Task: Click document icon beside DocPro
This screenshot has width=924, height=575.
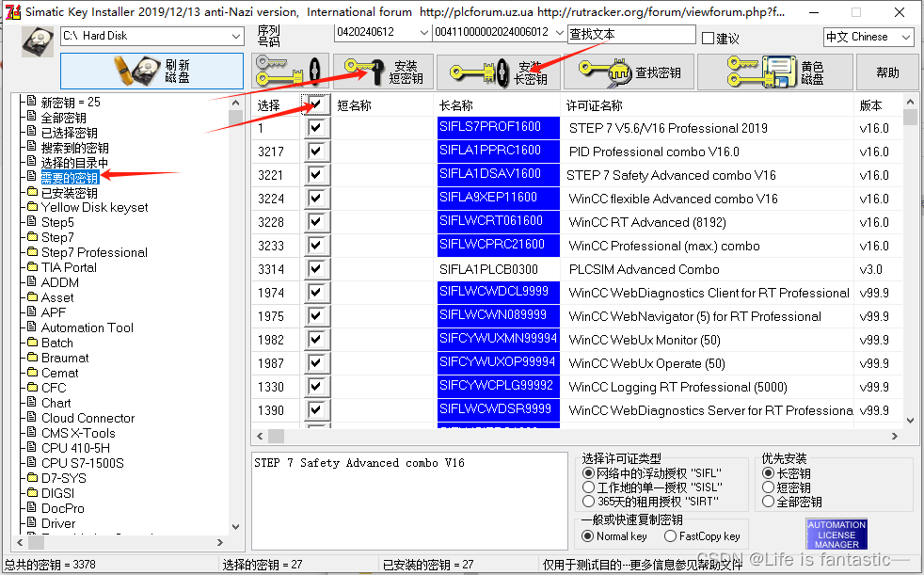Action: coord(32,507)
